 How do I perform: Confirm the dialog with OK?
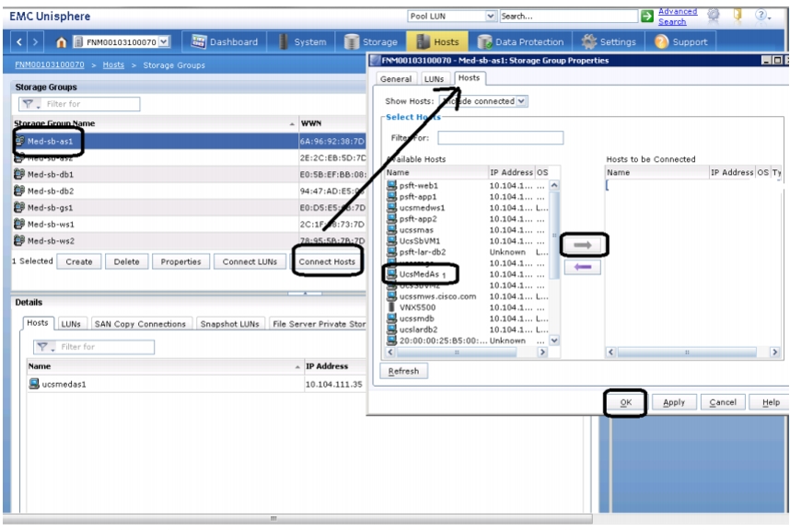pyautogui.click(x=626, y=402)
